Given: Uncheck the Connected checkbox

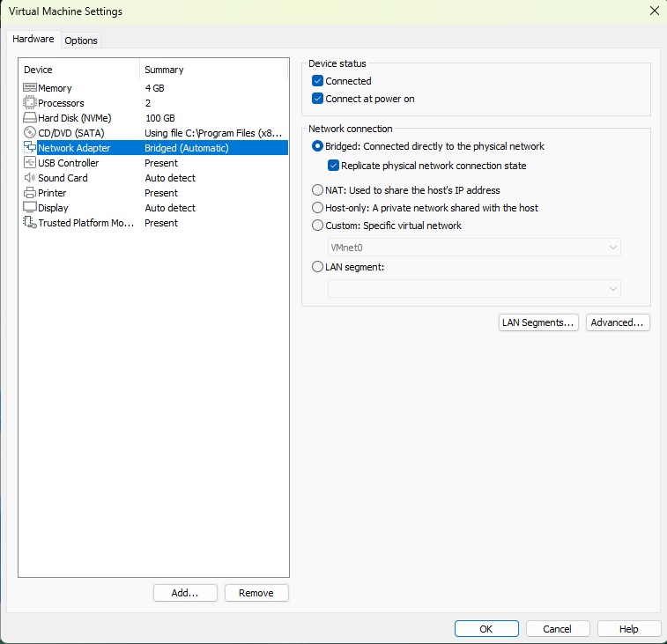Looking at the screenshot, I should (x=318, y=81).
